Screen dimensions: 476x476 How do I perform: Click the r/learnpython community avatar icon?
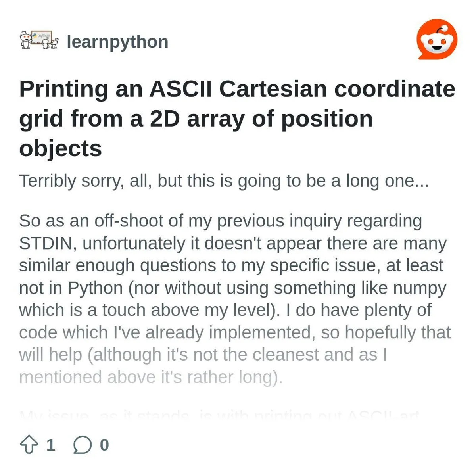click(x=39, y=41)
